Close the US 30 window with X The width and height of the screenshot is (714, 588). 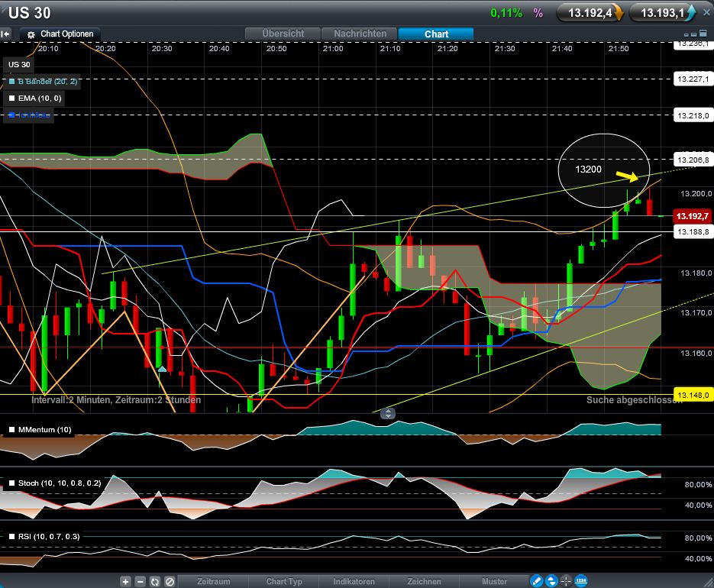coord(706,13)
